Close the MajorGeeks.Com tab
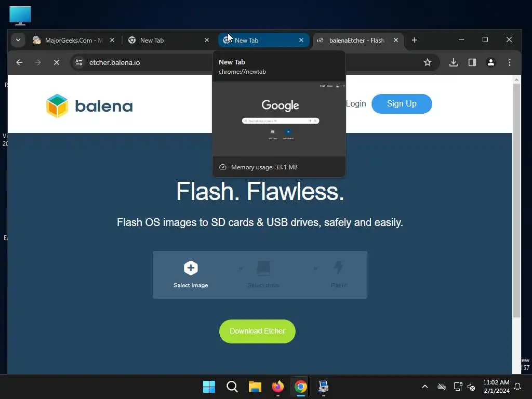Image resolution: width=532 pixels, height=399 pixels. coord(112,40)
